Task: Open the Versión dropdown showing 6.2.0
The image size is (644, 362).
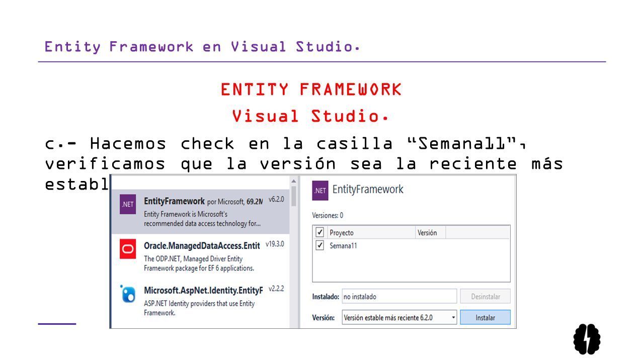Action: [x=399, y=318]
